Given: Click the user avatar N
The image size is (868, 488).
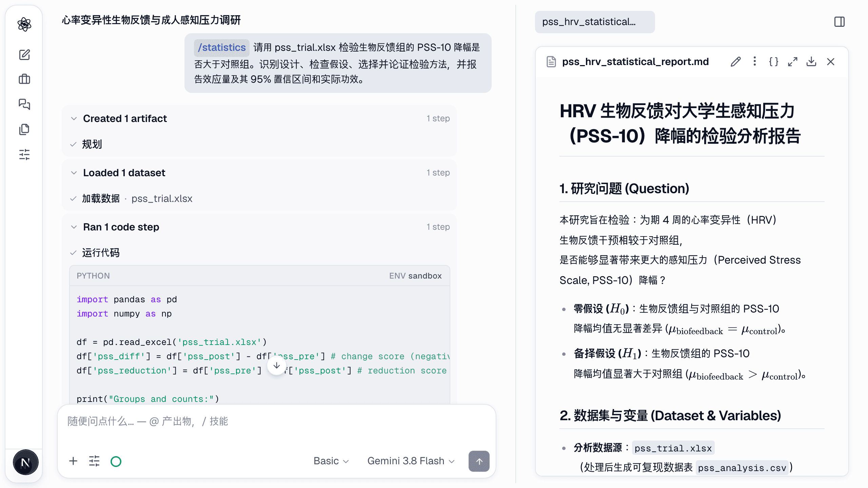Looking at the screenshot, I should (x=25, y=463).
